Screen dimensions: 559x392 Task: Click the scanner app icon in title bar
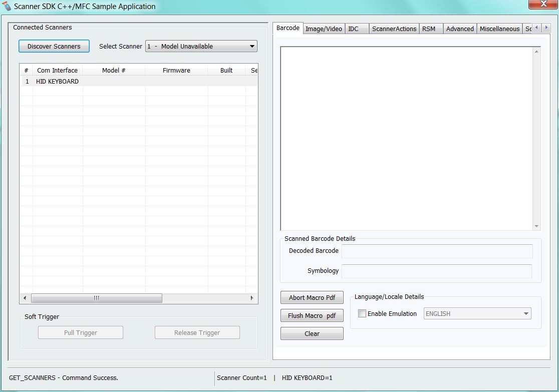coord(7,7)
